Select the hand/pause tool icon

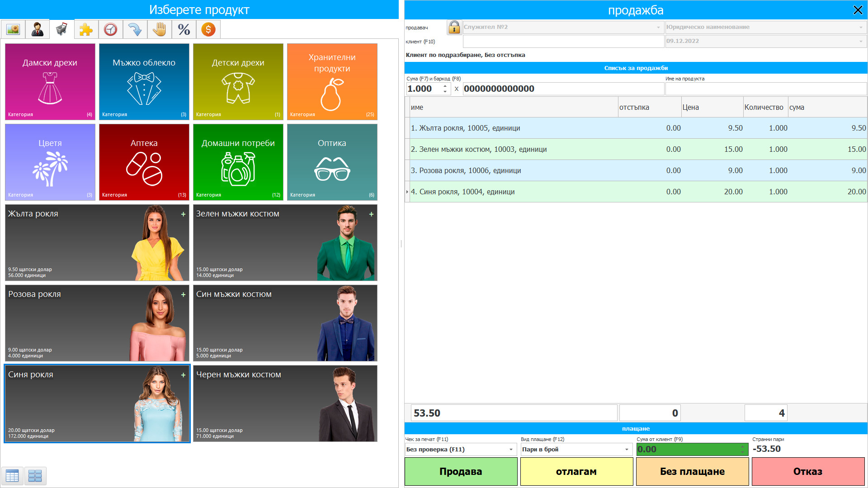coord(159,30)
